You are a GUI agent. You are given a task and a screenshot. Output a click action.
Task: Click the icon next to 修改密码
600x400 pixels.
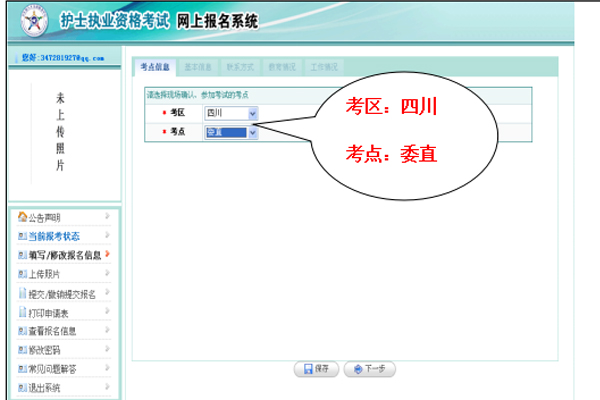22,350
